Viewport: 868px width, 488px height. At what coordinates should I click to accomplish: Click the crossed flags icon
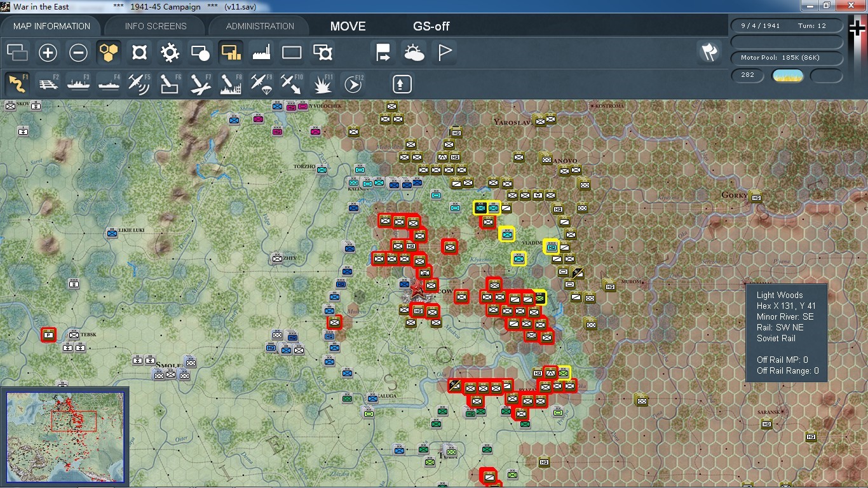(x=709, y=52)
